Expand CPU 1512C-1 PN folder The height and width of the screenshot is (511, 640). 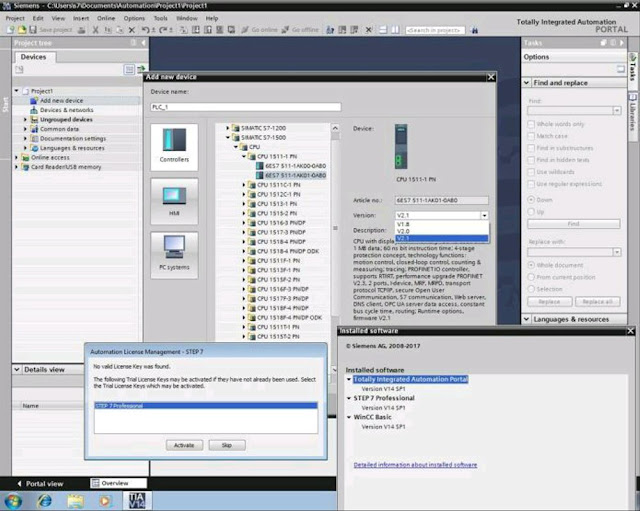(x=244, y=194)
